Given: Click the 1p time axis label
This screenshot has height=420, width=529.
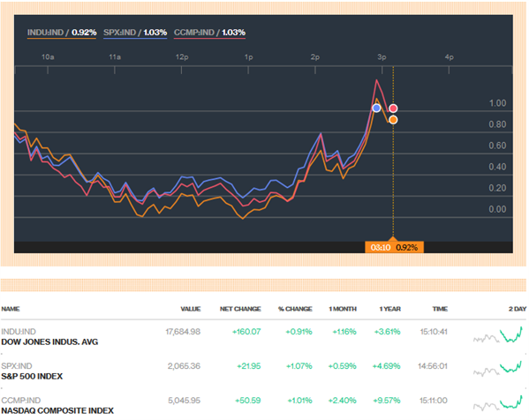Looking at the screenshot, I should [249, 57].
